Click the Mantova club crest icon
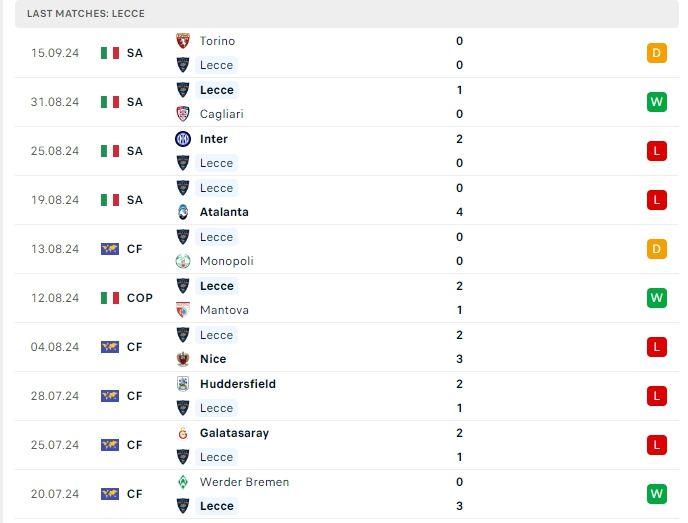The width and height of the screenshot is (688, 523). tap(183, 310)
